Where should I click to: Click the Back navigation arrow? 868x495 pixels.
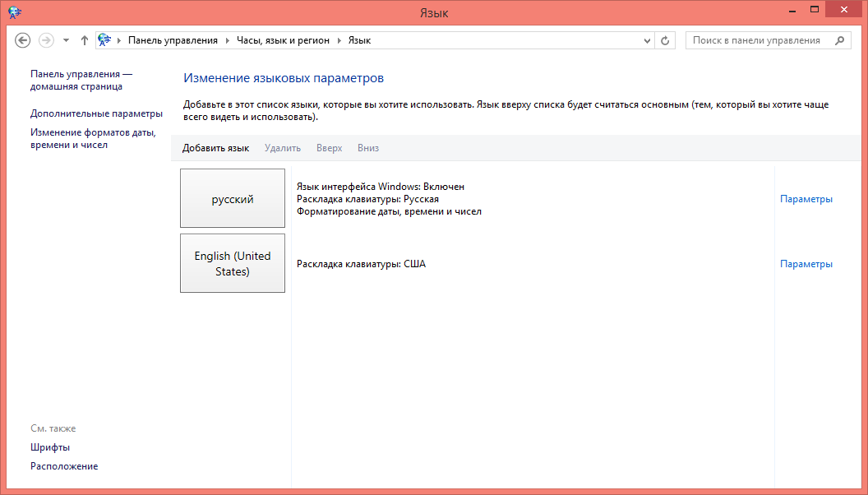(x=23, y=40)
